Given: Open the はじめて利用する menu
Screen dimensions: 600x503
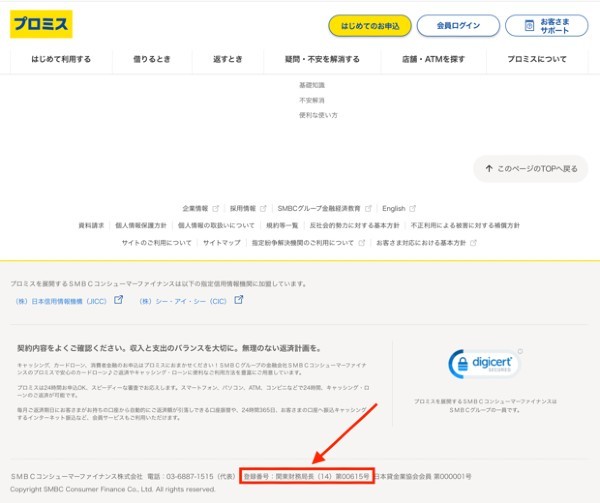Looking at the screenshot, I should [60, 59].
